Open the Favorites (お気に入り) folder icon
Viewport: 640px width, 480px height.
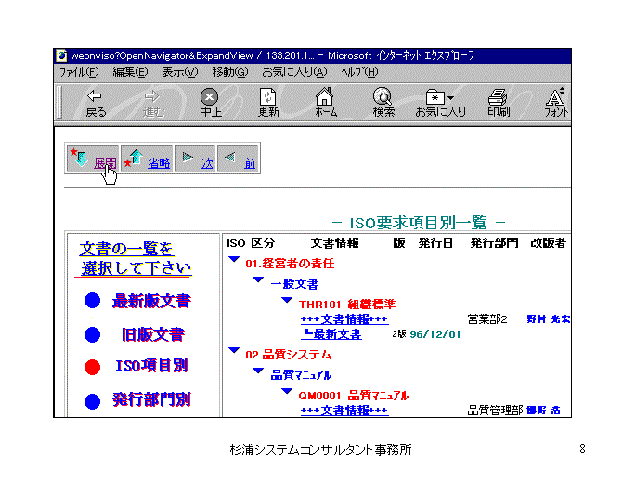click(x=439, y=98)
